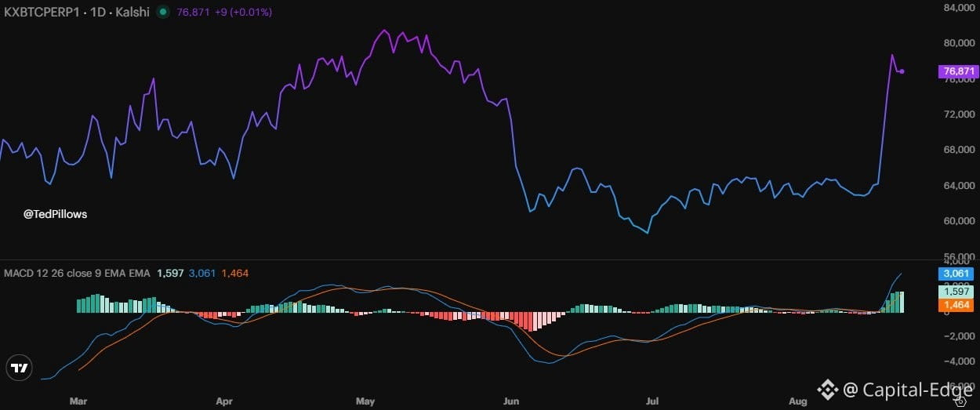
Task: Click the KXBTCPERP1 · 1D · Kalshi symbol title
Action: (x=78, y=12)
